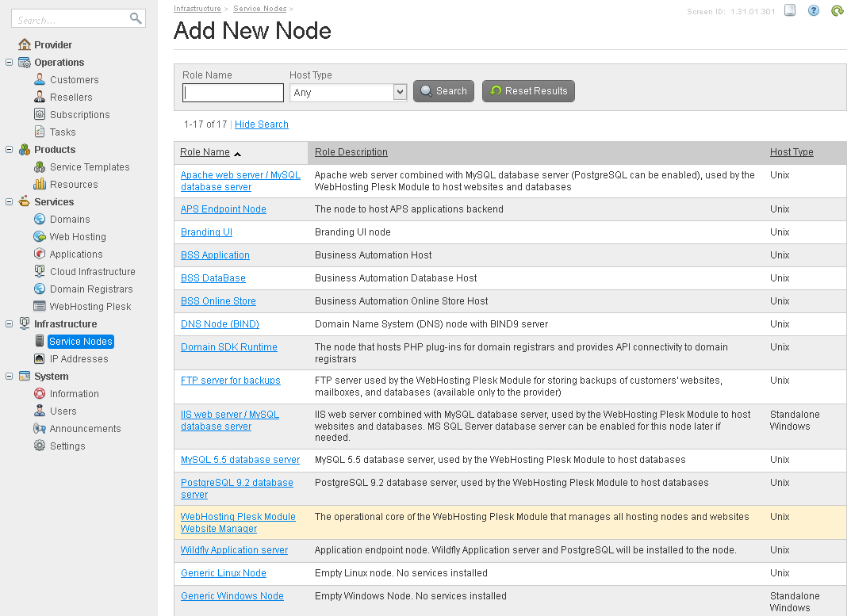This screenshot has height=616, width=851.
Task: Click the Cloud Infrastructure icon
Action: [x=40, y=271]
